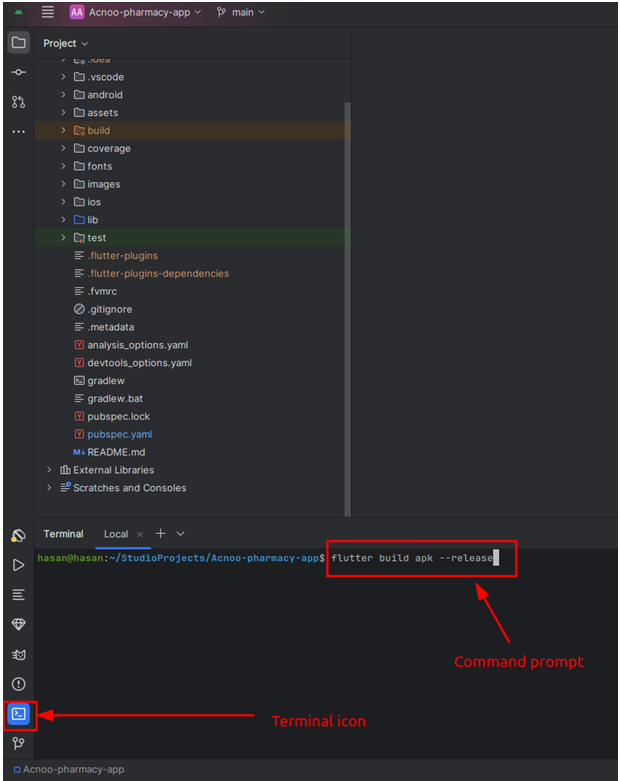Screen dimensions: 620x781
Task: Click the Run tool window icon
Action: tap(18, 565)
